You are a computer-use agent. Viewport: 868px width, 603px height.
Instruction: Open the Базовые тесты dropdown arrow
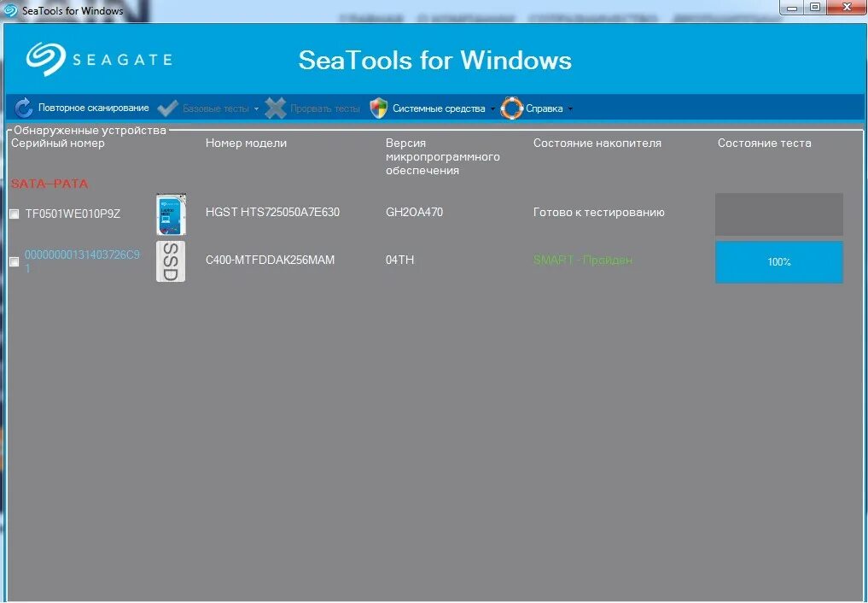pyautogui.click(x=256, y=109)
